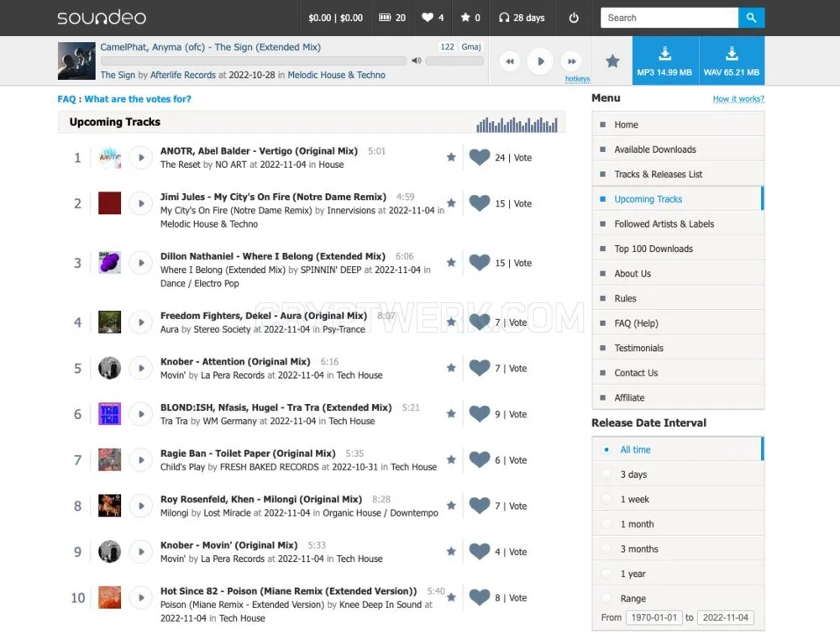The width and height of the screenshot is (840, 635).
Task: Focus the Search input field
Action: point(669,18)
